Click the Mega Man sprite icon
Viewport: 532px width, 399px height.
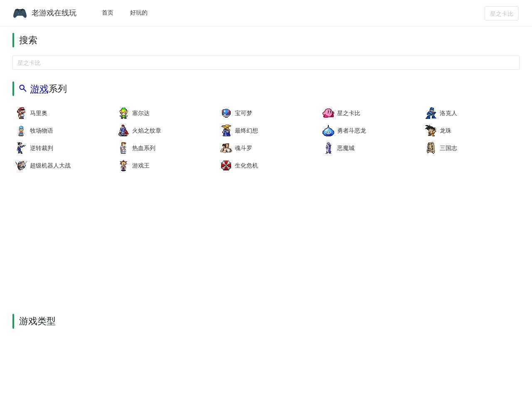431,113
